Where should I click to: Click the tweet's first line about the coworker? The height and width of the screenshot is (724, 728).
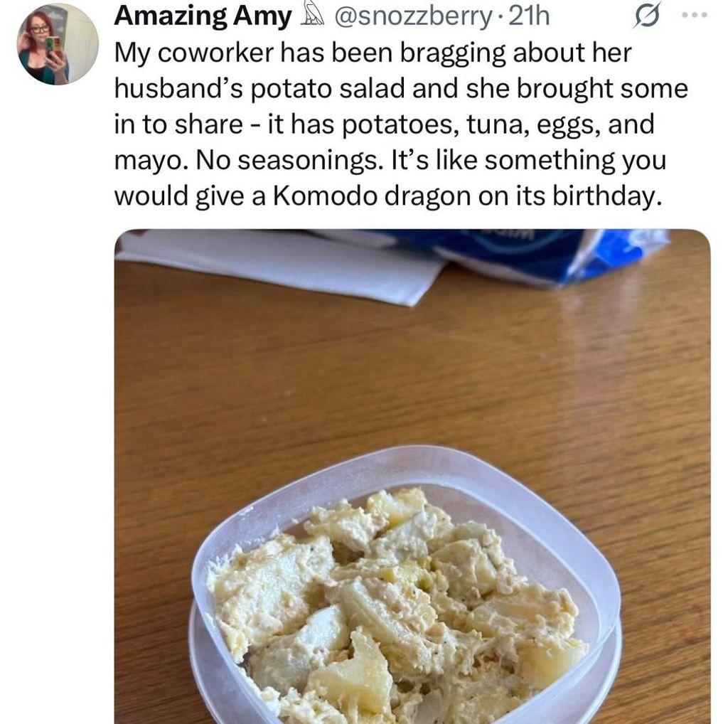[373, 53]
